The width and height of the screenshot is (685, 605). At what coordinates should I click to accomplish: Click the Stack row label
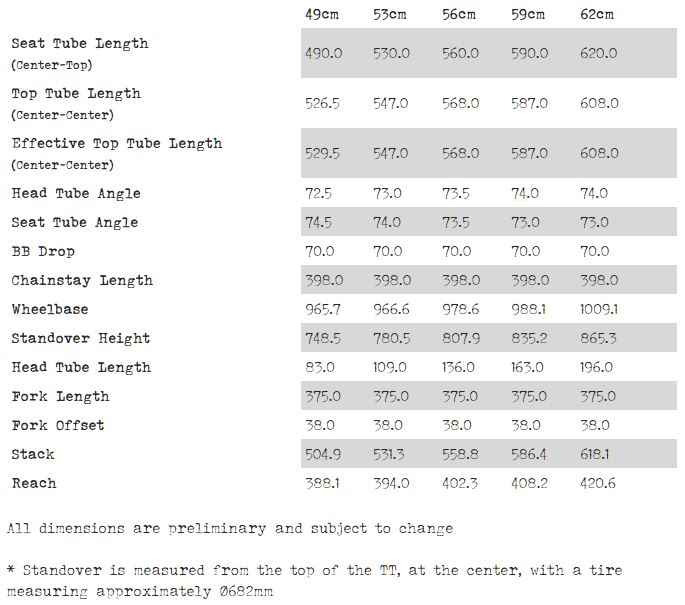click(33, 454)
